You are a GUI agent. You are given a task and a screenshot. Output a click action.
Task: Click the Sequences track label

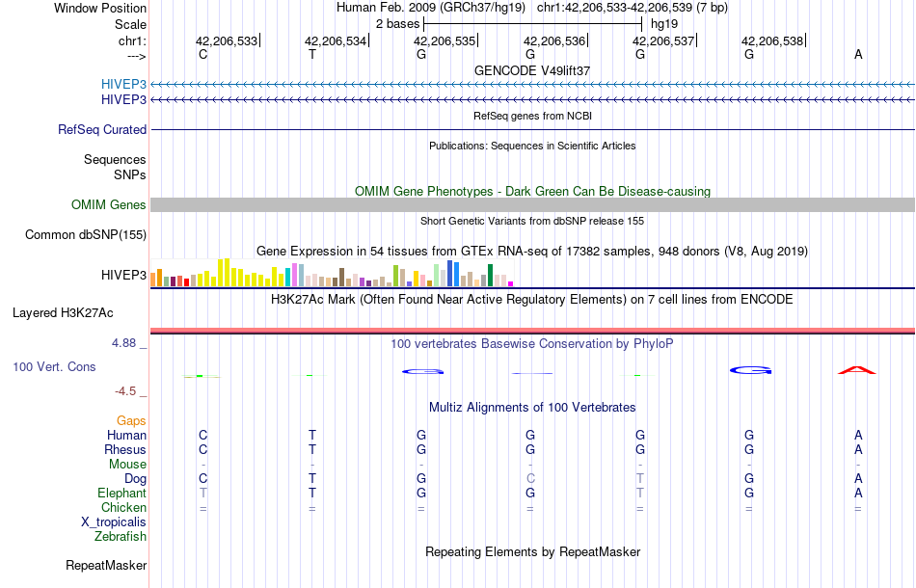[x=115, y=159]
